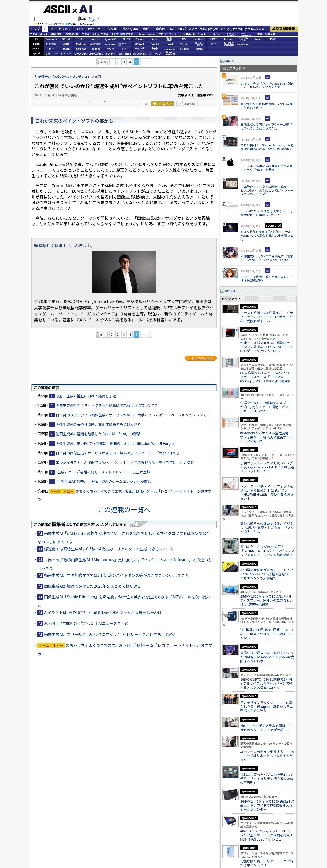Screen dimensions: 327x868
Task: Click 前へ pagination button above the headline
Action: click(x=102, y=62)
